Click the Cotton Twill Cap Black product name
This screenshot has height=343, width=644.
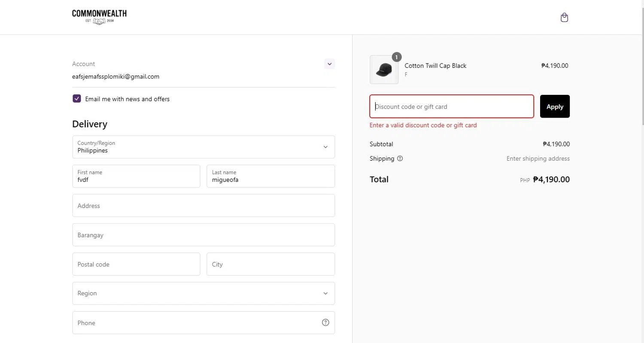[435, 66]
